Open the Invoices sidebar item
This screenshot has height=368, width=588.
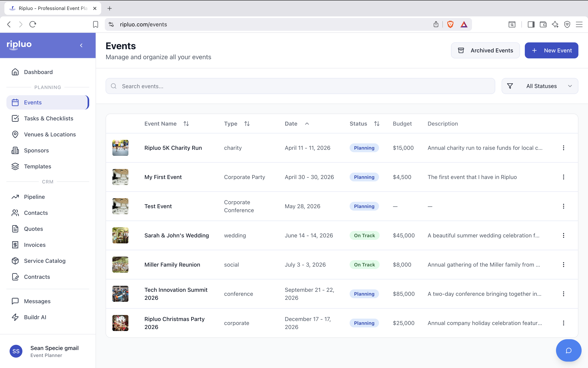click(x=35, y=245)
